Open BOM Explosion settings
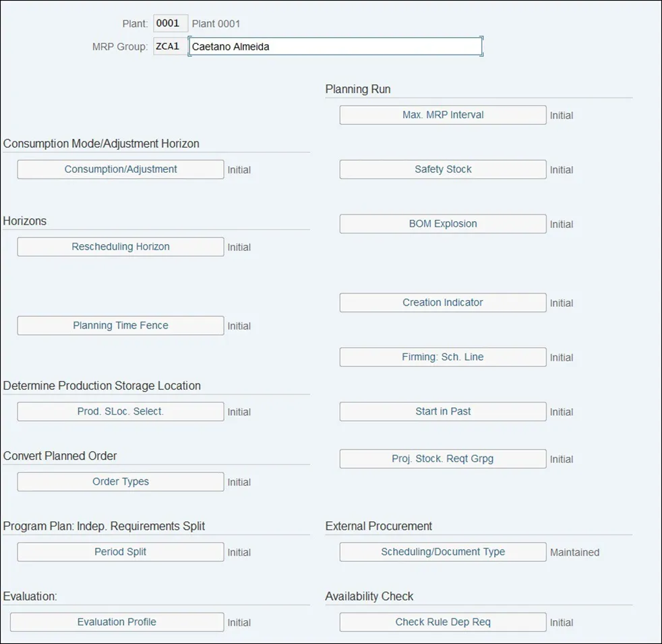The height and width of the screenshot is (644, 662). 442,224
